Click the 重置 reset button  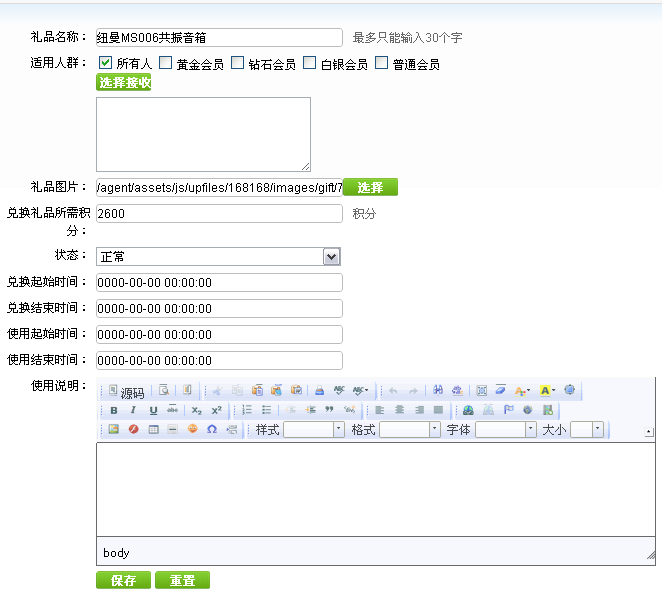(182, 581)
